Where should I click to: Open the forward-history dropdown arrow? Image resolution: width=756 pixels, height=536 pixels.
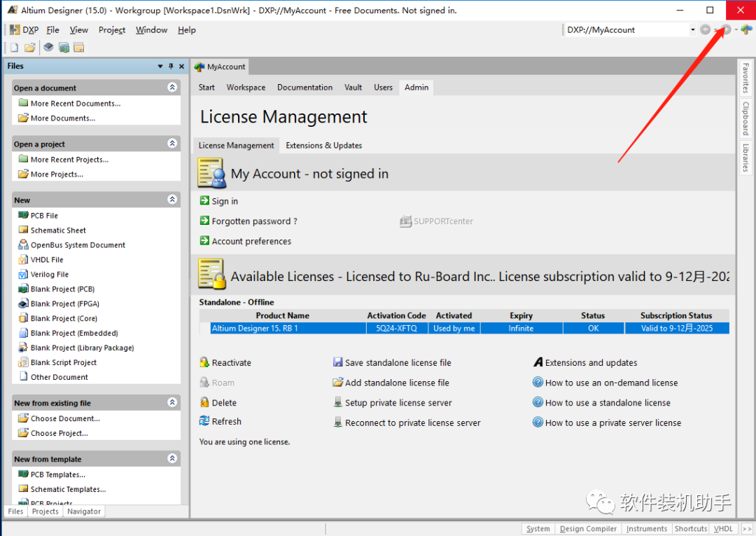pos(736,30)
